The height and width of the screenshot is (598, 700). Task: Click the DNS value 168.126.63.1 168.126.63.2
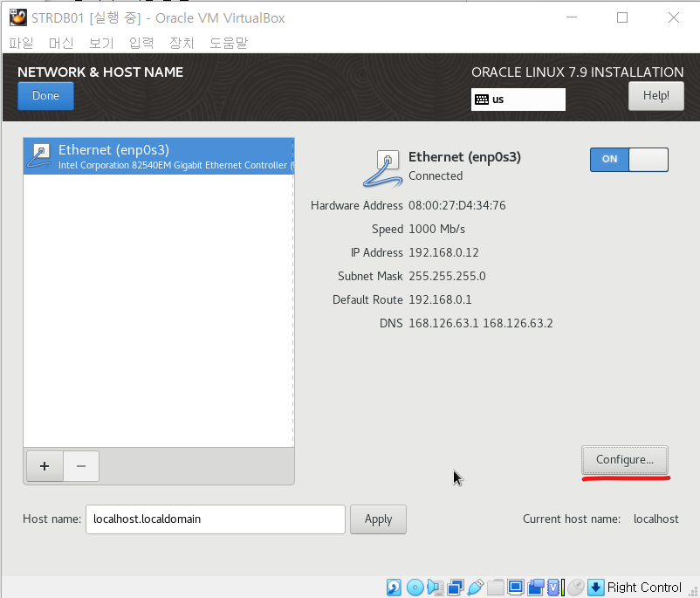[480, 323]
